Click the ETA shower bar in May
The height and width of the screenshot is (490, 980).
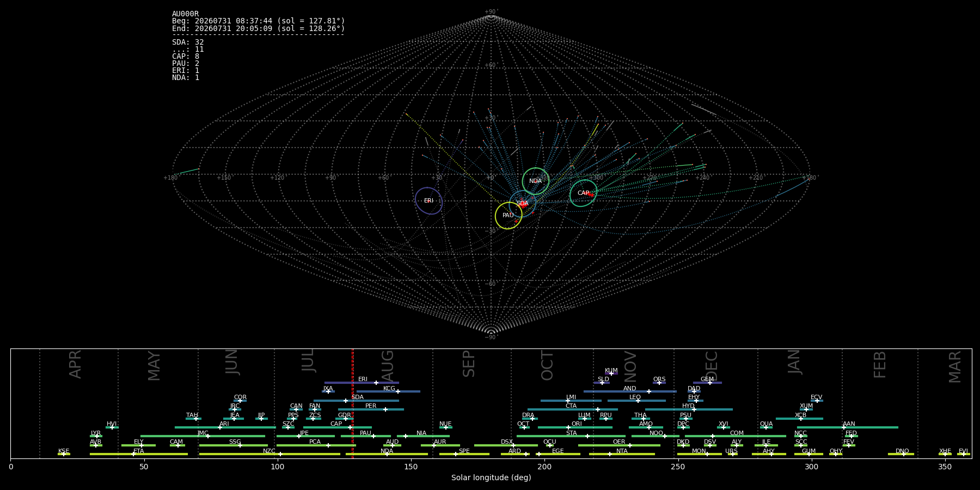click(x=139, y=454)
